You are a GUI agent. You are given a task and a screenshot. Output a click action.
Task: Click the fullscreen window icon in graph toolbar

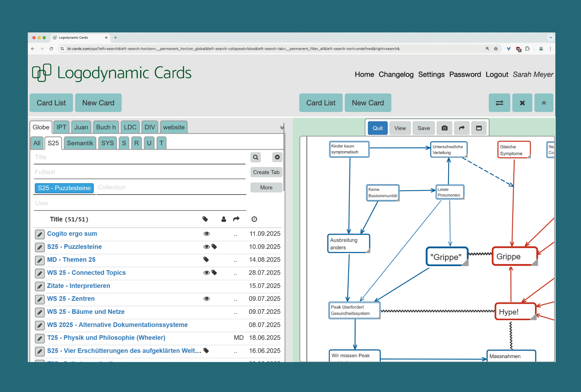tap(479, 128)
